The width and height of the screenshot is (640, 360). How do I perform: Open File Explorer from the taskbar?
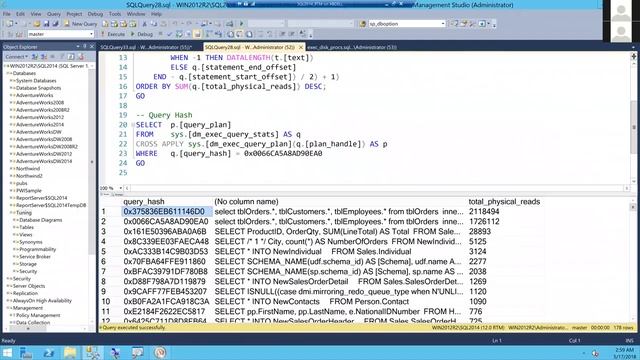70,353
